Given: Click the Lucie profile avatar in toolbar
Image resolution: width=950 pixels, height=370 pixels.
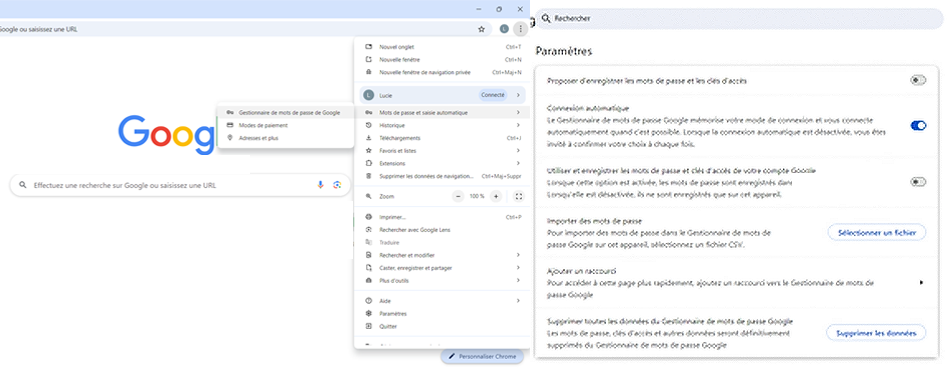Looking at the screenshot, I should click(x=504, y=29).
